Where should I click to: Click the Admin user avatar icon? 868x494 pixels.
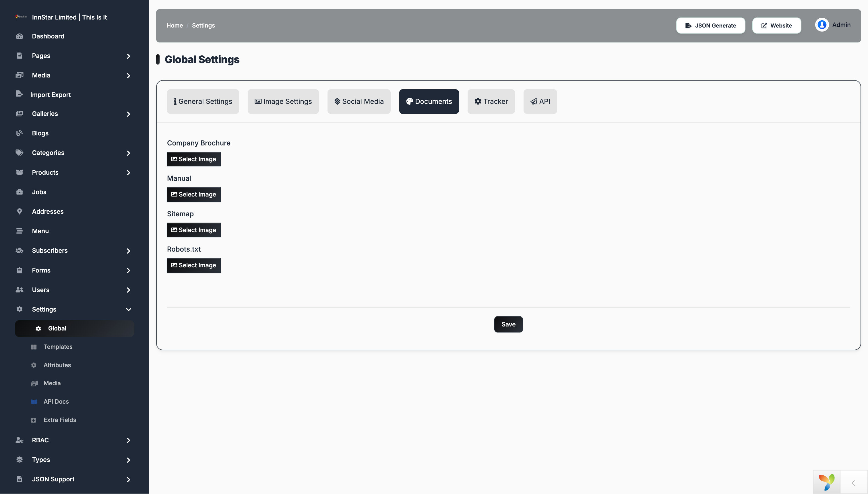click(822, 25)
